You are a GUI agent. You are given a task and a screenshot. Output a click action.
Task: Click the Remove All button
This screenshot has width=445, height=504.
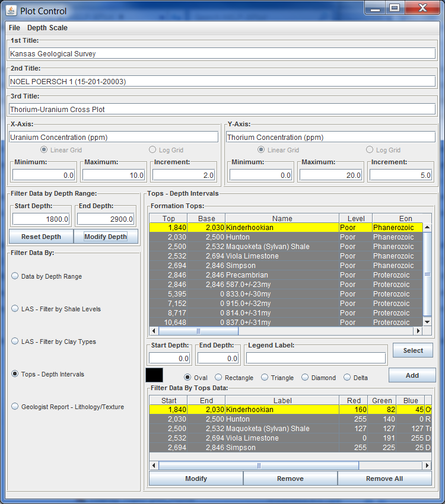[x=384, y=479]
